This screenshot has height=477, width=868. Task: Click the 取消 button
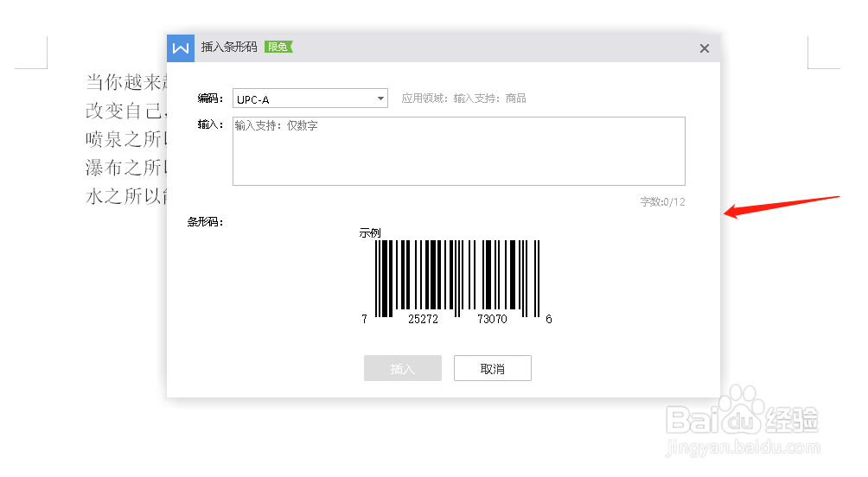point(493,368)
